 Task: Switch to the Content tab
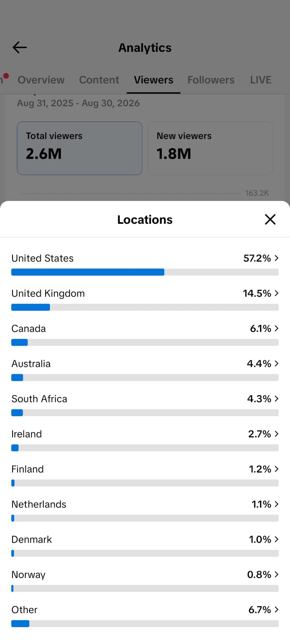pyautogui.click(x=99, y=80)
